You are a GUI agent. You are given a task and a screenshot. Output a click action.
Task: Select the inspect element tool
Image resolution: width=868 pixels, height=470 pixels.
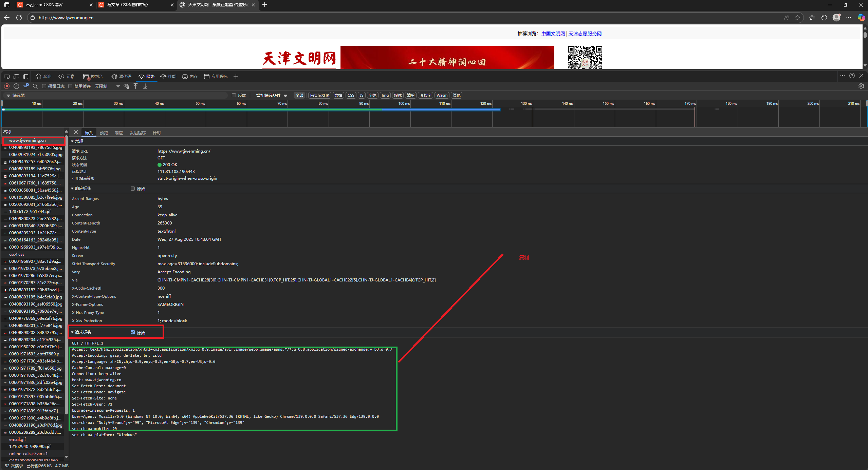click(x=7, y=77)
